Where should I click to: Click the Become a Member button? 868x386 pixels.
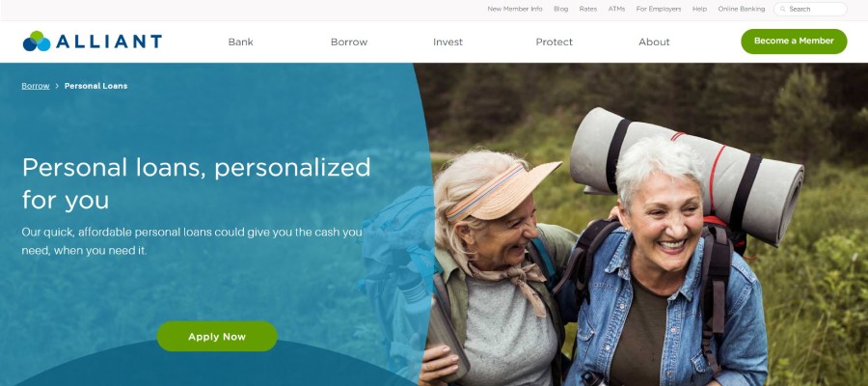pos(794,41)
